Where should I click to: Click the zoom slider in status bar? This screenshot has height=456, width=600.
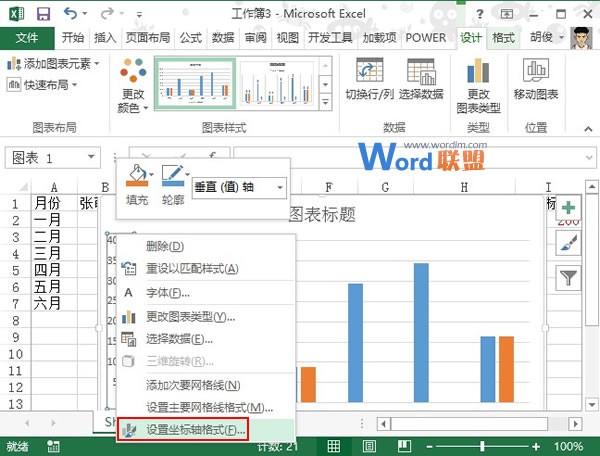pyautogui.click(x=484, y=446)
